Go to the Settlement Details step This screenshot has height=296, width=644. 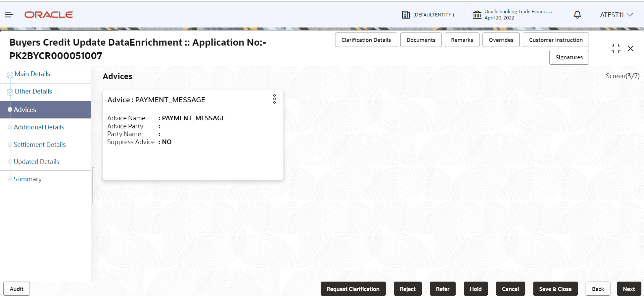click(40, 145)
